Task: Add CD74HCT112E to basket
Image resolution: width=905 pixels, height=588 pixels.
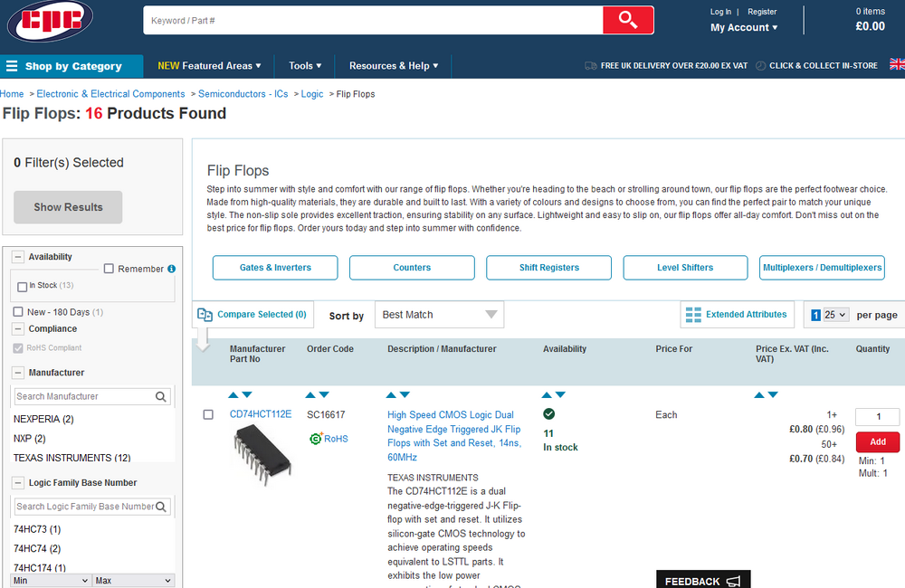Action: pos(878,442)
